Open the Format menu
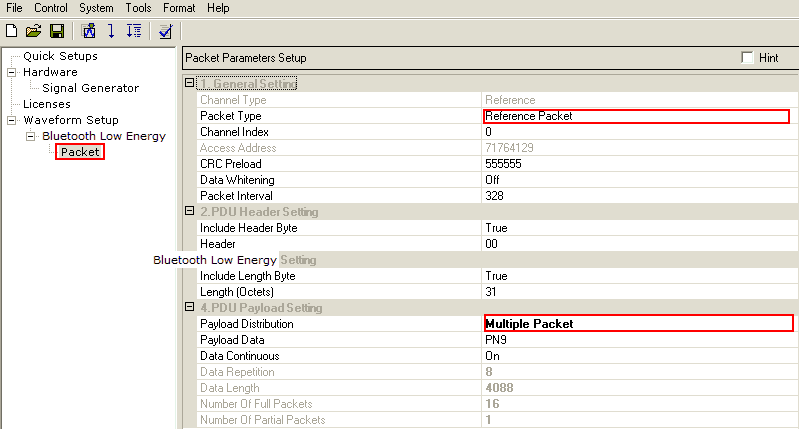 coord(179,8)
